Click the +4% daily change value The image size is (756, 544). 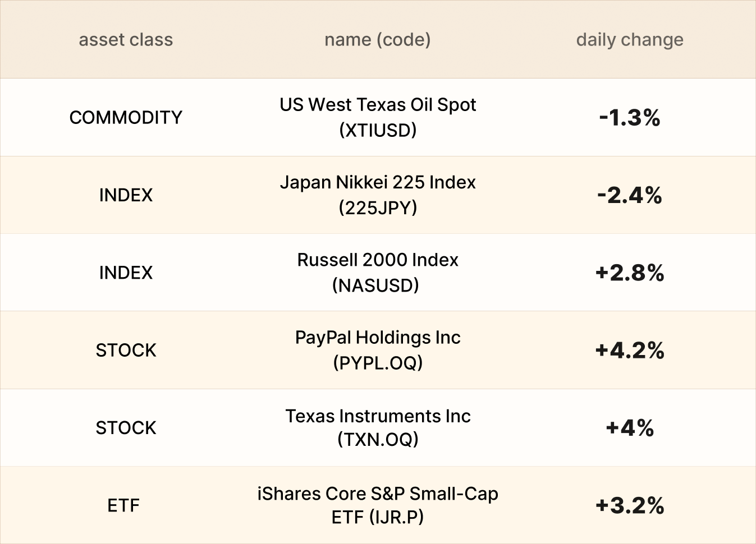tap(629, 428)
